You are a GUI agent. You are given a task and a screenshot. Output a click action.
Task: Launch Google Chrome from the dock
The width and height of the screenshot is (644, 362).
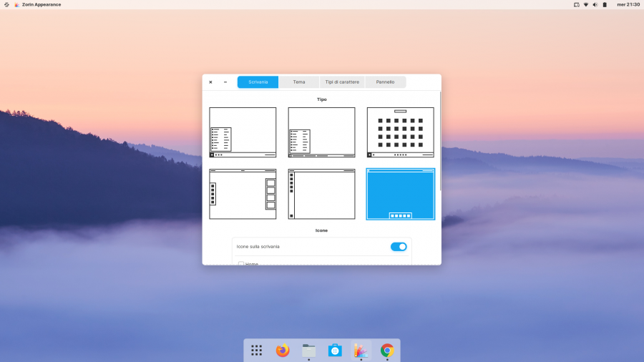[387, 350]
